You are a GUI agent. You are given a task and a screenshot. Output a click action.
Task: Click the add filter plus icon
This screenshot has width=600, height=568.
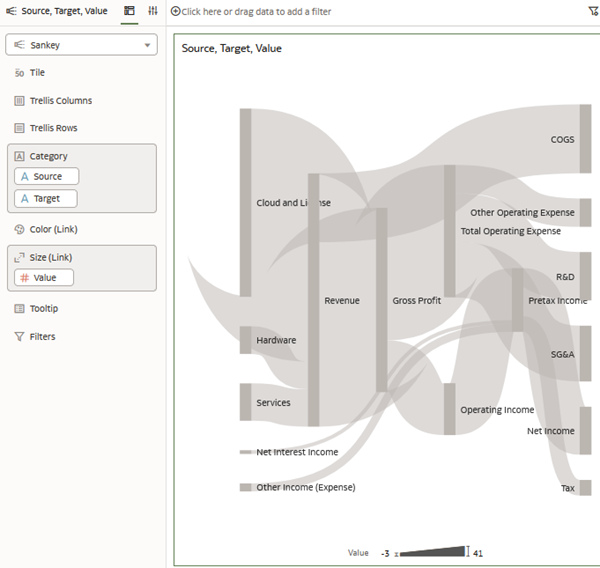coord(175,11)
